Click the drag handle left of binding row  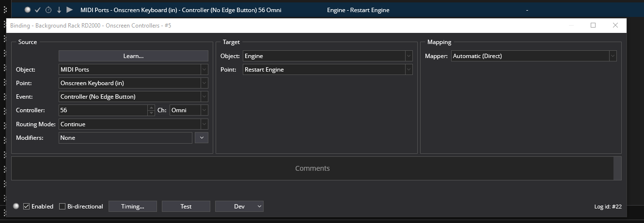click(5, 10)
